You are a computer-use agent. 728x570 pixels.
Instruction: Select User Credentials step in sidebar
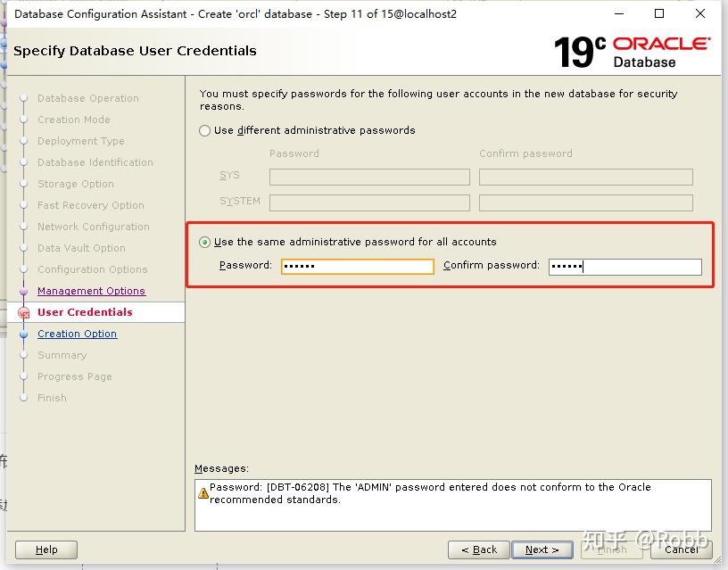coord(85,312)
